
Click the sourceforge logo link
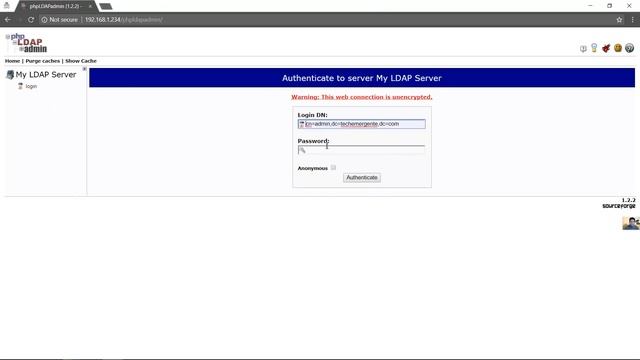[619, 206]
